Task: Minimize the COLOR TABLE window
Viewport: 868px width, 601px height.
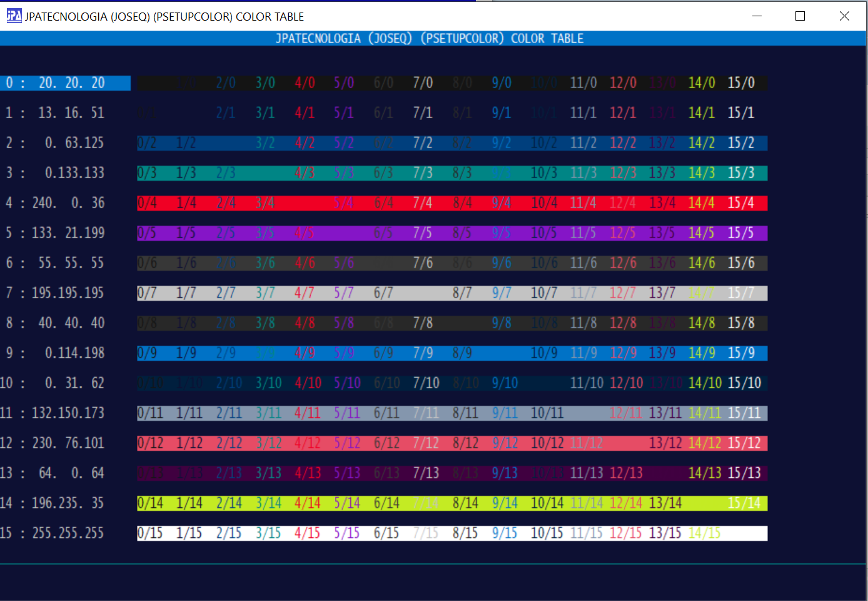Action: (x=757, y=16)
